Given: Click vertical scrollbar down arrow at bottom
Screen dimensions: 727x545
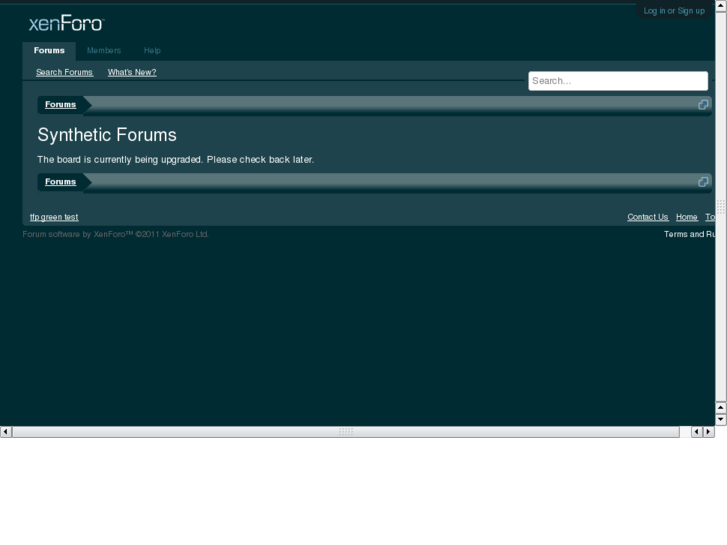Looking at the screenshot, I should pos(721,419).
